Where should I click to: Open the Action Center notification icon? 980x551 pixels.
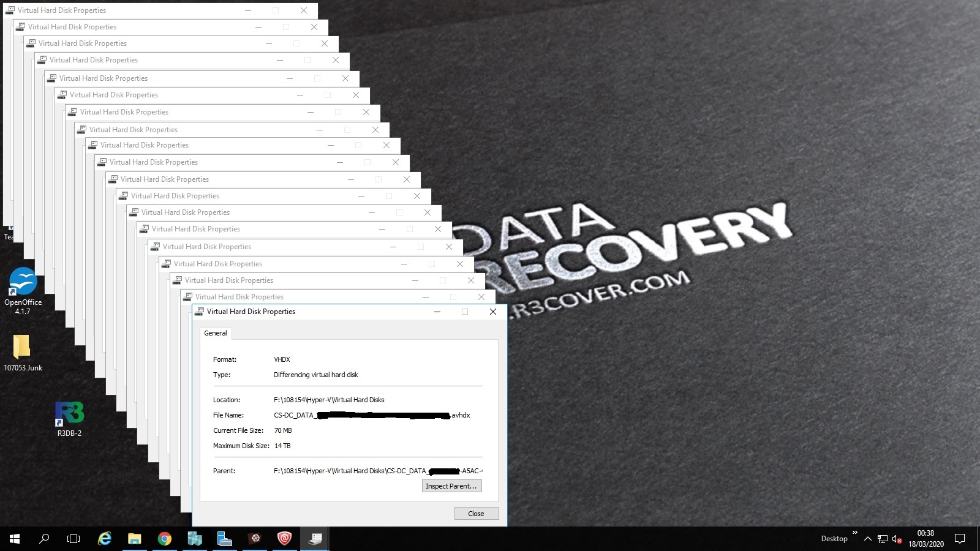960,539
